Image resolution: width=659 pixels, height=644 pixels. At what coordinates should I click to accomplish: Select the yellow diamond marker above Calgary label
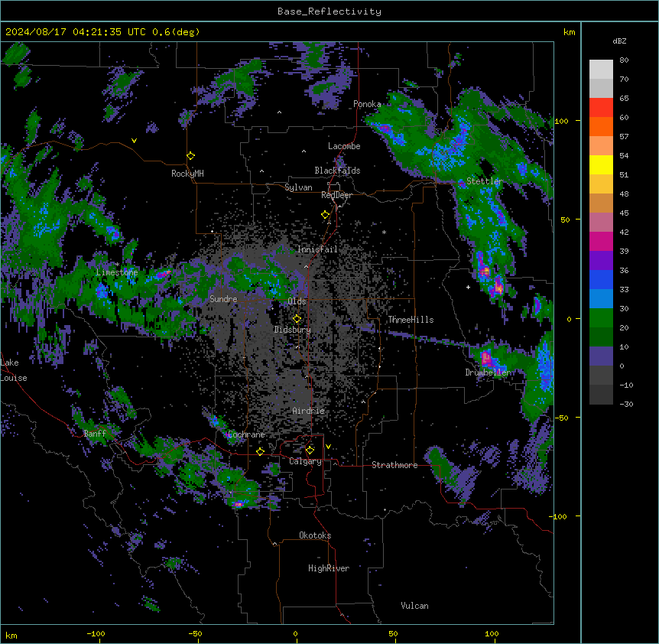[x=310, y=450]
